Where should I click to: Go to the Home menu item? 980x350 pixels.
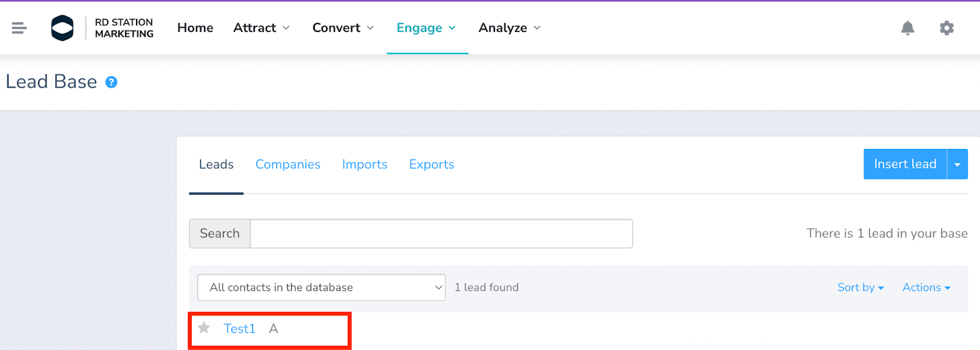pyautogui.click(x=195, y=28)
